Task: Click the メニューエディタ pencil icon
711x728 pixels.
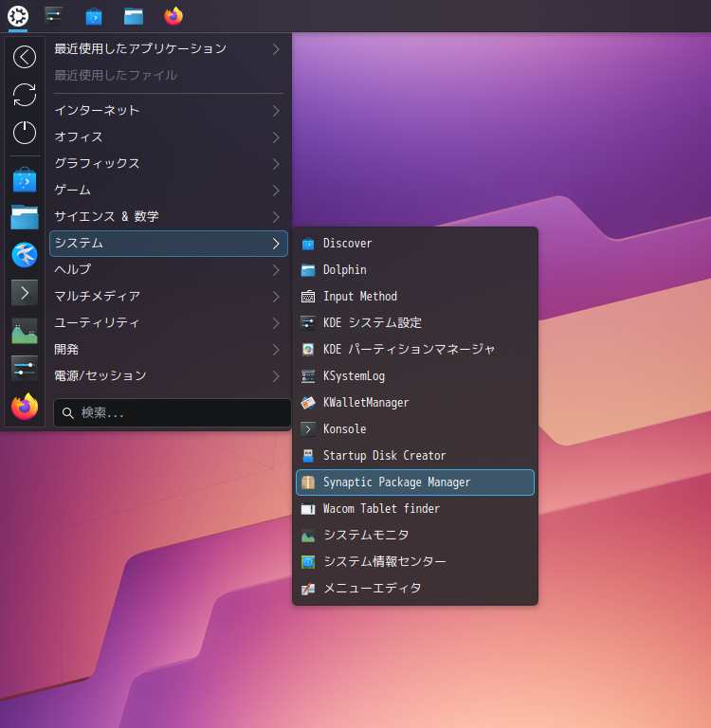Action: [x=308, y=589]
